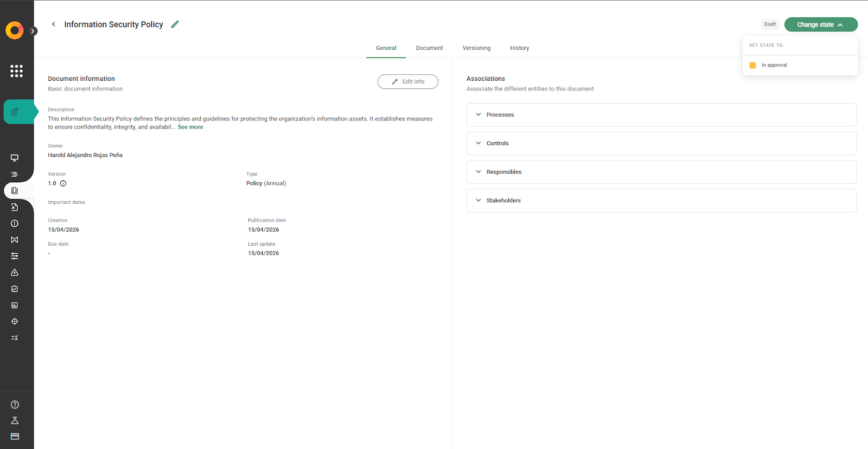Set state to In approval
Image resolution: width=868 pixels, height=449 pixels.
point(774,65)
